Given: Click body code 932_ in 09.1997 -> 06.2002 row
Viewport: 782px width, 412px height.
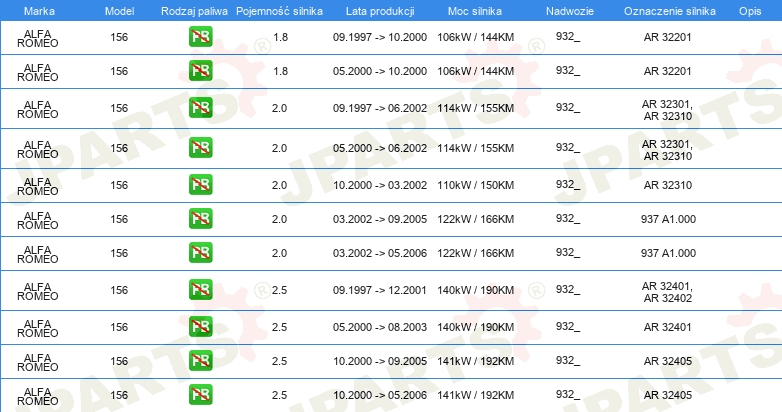Looking at the screenshot, I should [568, 107].
